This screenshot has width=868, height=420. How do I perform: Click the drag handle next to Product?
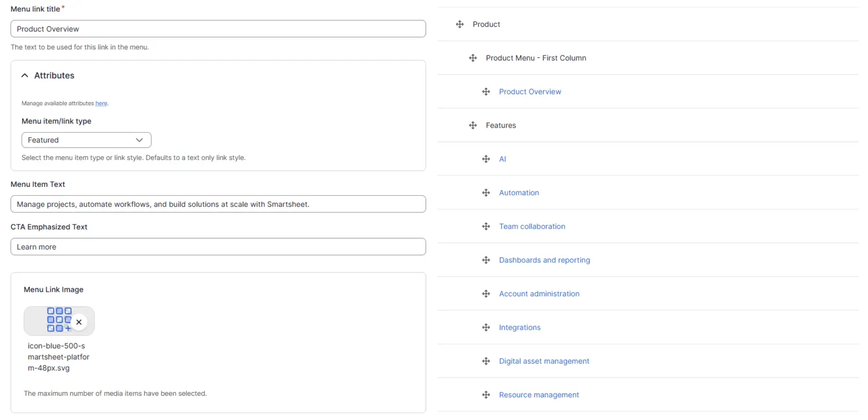click(x=459, y=24)
